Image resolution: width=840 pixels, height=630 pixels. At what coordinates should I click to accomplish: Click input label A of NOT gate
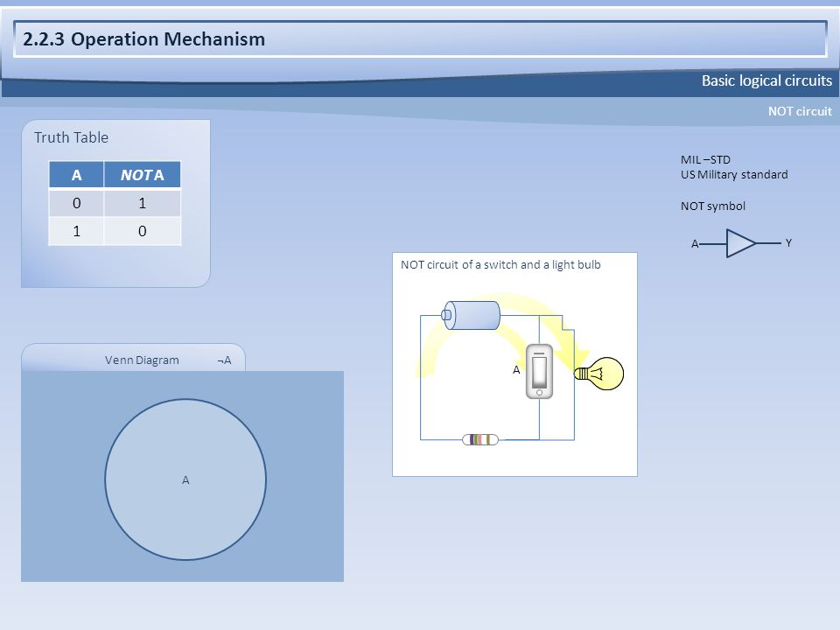pyautogui.click(x=695, y=244)
